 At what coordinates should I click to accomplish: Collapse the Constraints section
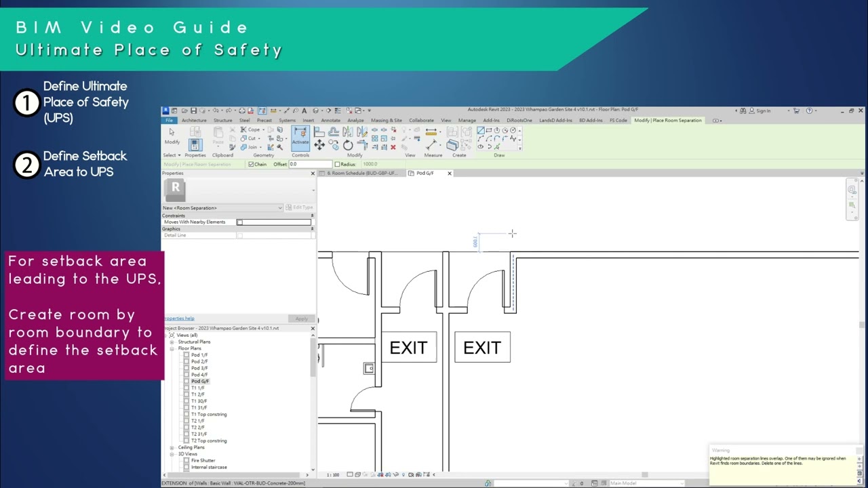point(312,216)
